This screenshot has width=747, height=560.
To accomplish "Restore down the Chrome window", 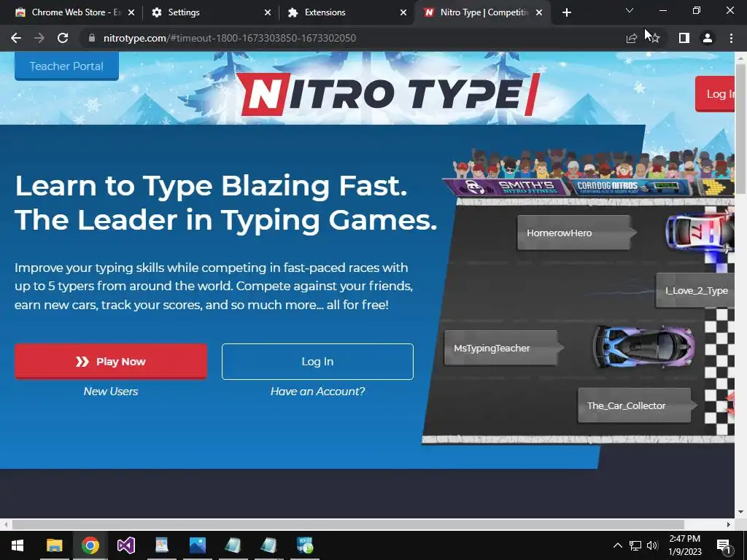I will coord(697,10).
